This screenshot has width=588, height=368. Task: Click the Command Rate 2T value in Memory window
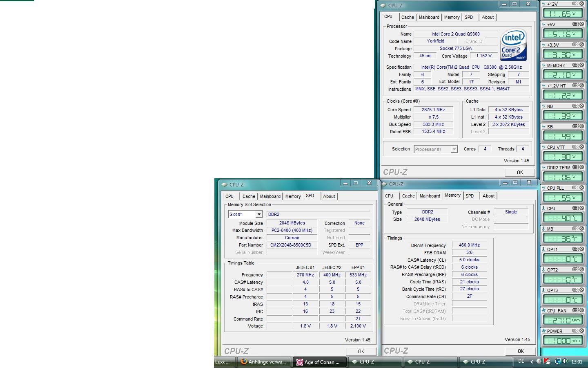point(469,296)
